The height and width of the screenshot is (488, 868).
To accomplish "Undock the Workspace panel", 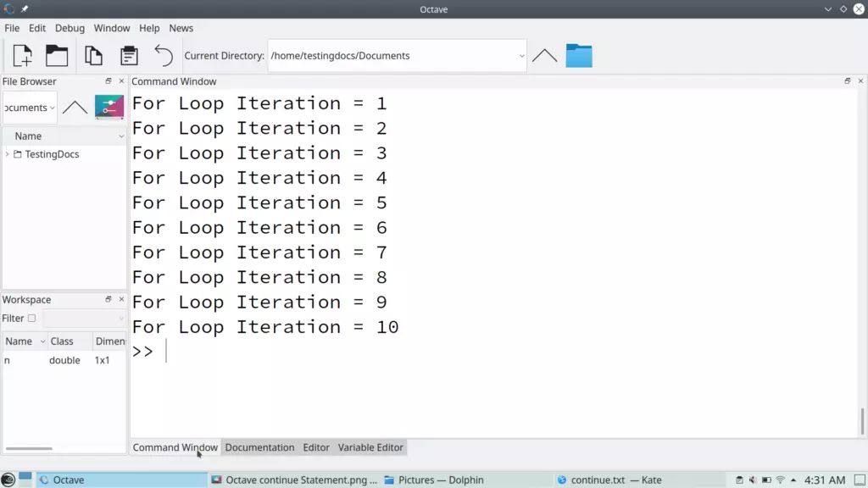I will pos(108,299).
